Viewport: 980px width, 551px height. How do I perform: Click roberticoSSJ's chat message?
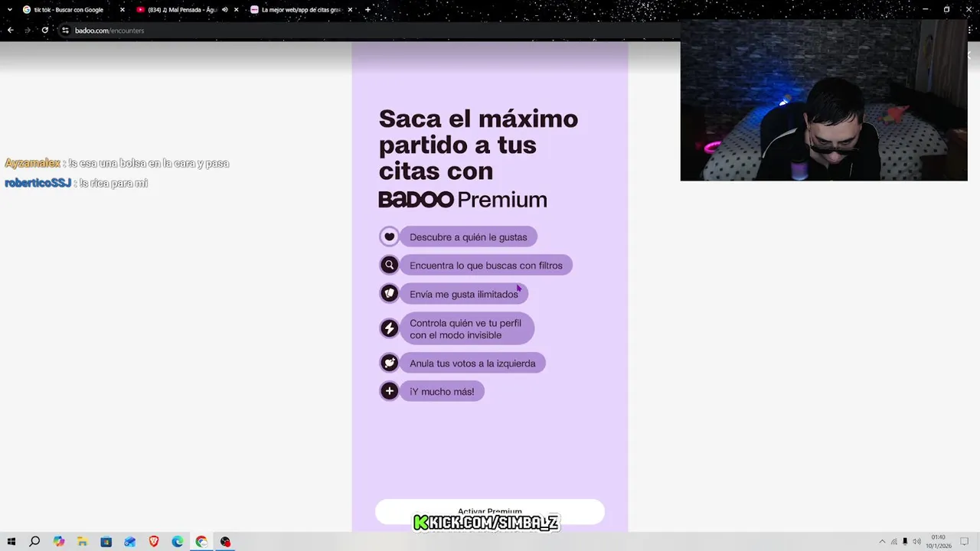point(77,183)
